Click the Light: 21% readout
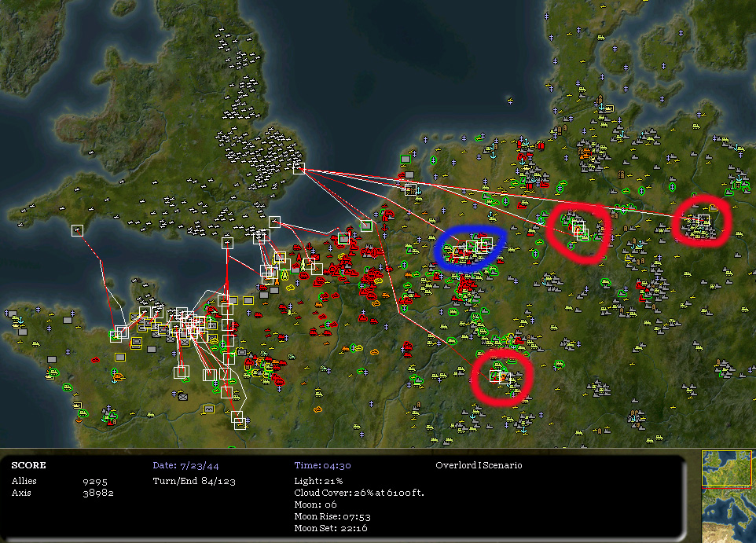The image size is (756, 543). pos(318,481)
